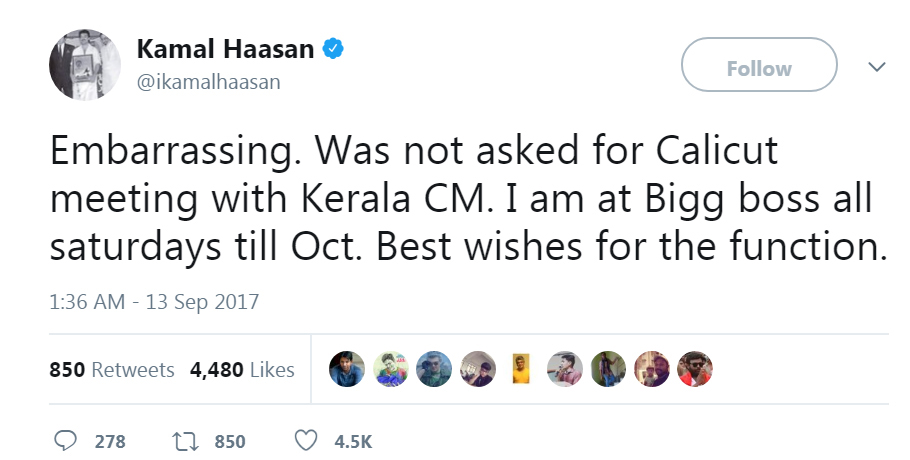View the 850 Retweets list
The width and height of the screenshot is (910, 460).
[x=112, y=370]
